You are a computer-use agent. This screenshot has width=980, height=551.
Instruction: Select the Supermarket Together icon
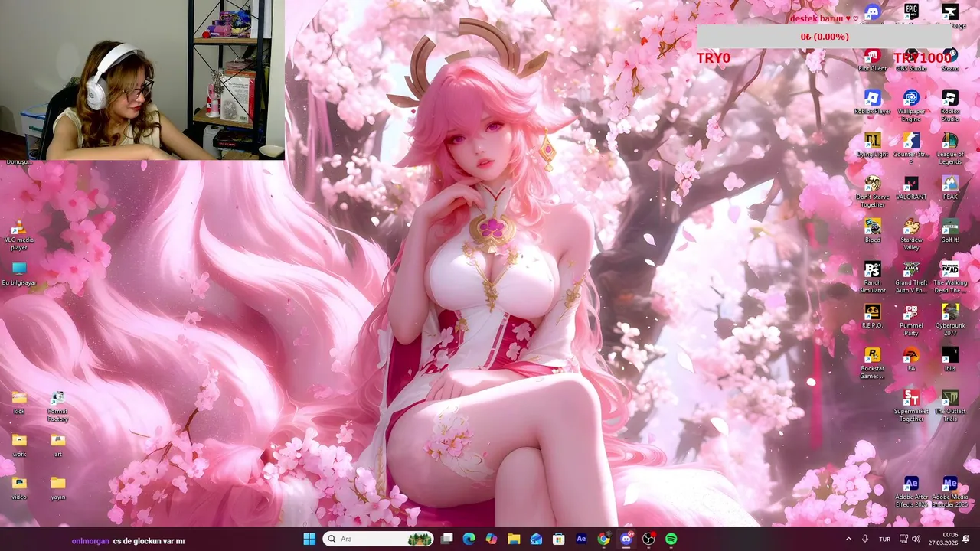(x=911, y=406)
